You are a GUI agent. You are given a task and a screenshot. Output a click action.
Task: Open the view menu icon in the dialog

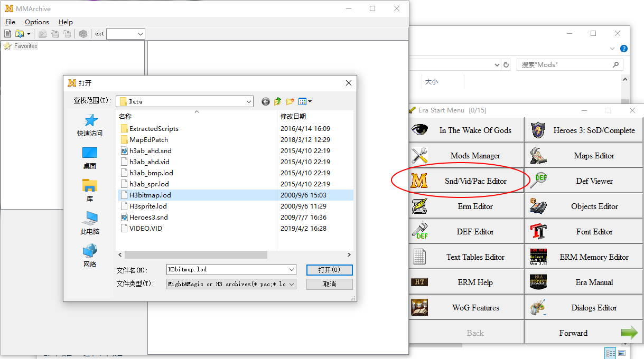(x=305, y=101)
